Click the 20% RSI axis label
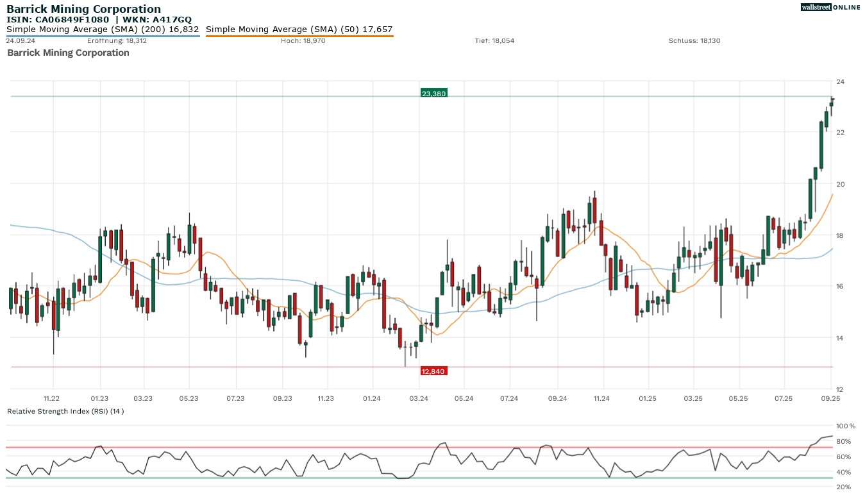865x504 pixels. pyautogui.click(x=843, y=487)
